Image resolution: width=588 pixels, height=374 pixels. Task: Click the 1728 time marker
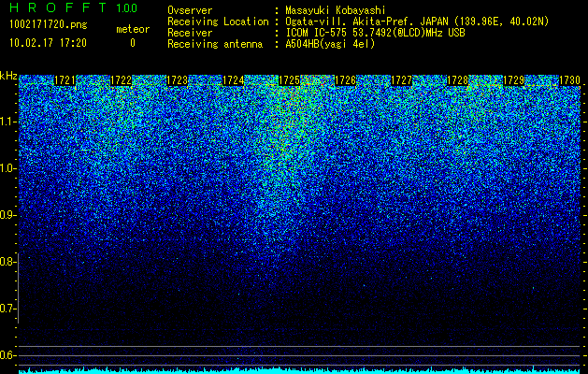[x=457, y=80]
